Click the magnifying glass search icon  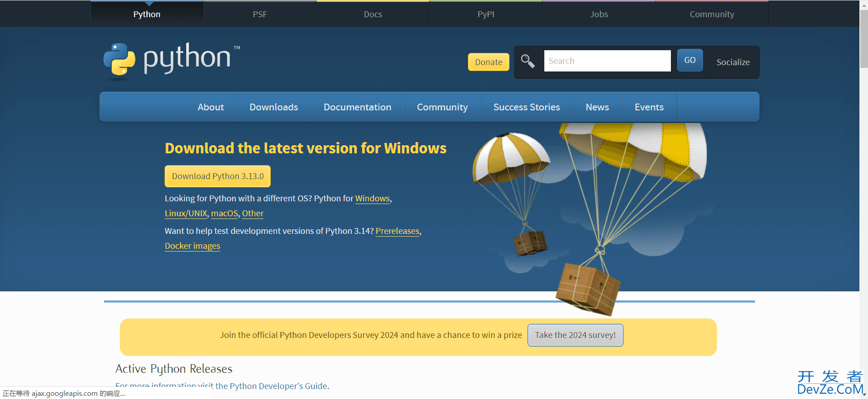(x=528, y=61)
